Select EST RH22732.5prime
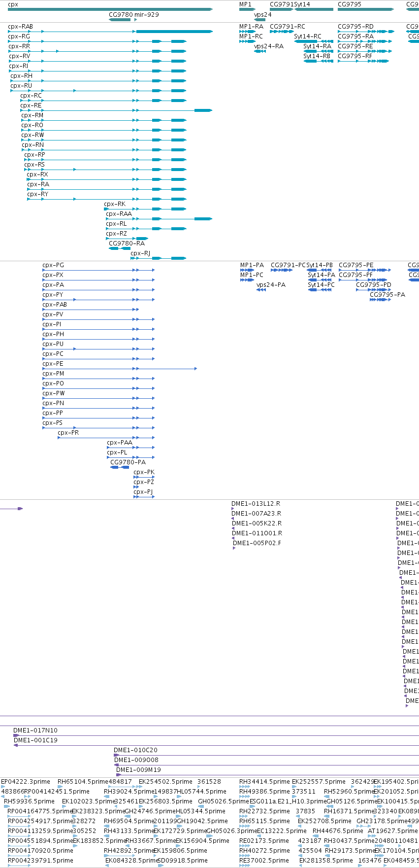Screen dimensions: 419x868 coord(264,811)
